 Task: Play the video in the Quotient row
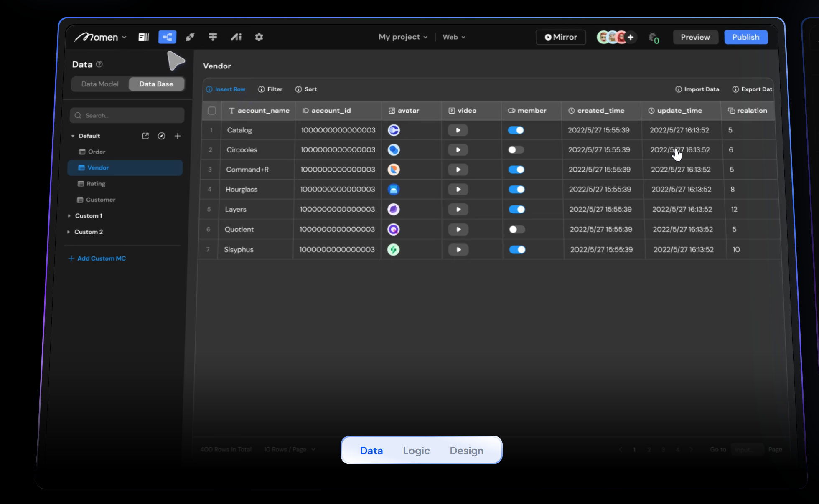point(458,230)
